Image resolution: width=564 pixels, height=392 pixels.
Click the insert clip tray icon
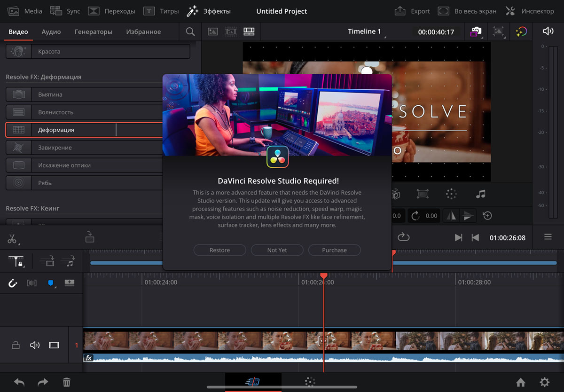tap(90, 237)
